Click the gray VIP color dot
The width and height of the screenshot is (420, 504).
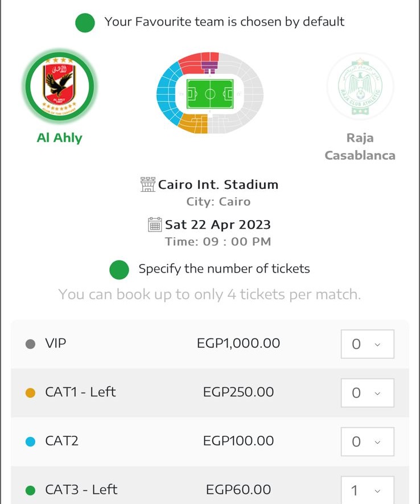click(31, 344)
